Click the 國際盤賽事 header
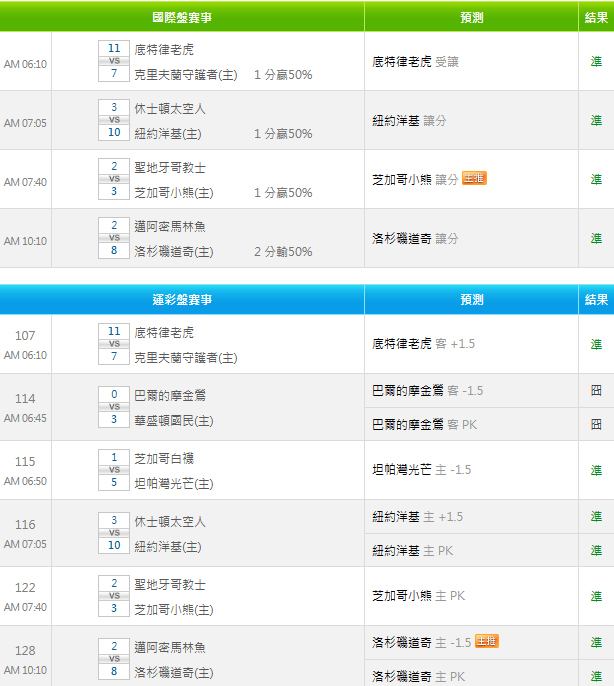The width and height of the screenshot is (614, 686). (x=182, y=17)
